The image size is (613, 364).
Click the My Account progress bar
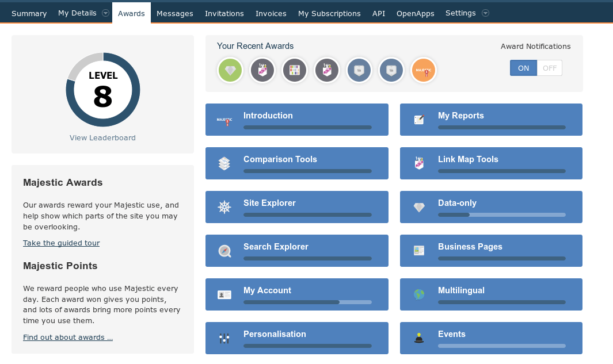(x=307, y=302)
